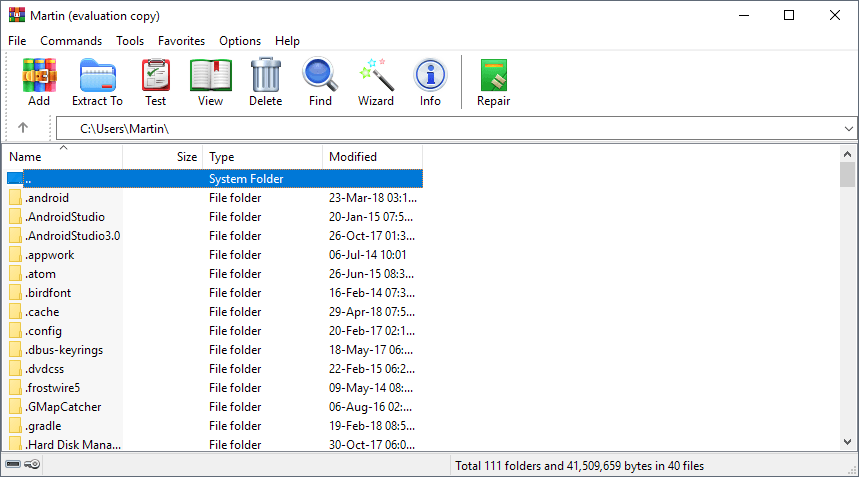Image resolution: width=859 pixels, height=477 pixels.
Task: Select the .GMapCatcher folder name
Action: (63, 407)
